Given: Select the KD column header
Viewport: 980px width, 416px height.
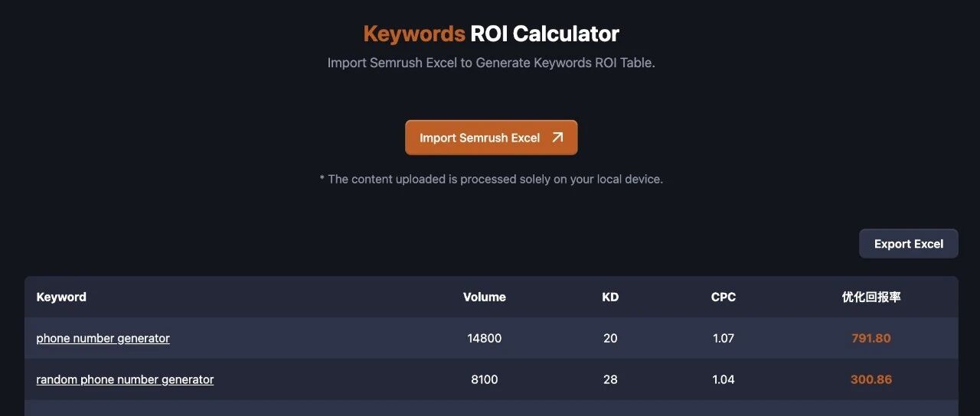Looking at the screenshot, I should click(x=610, y=297).
